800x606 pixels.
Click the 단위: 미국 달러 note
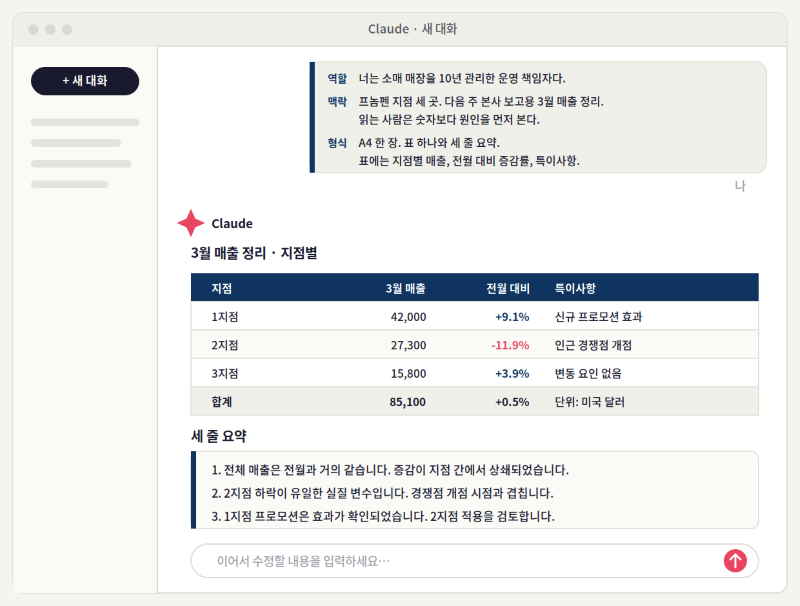click(x=590, y=402)
